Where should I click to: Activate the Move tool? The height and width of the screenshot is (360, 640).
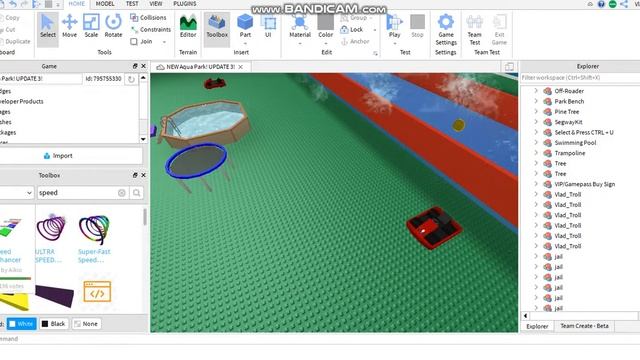point(69,27)
